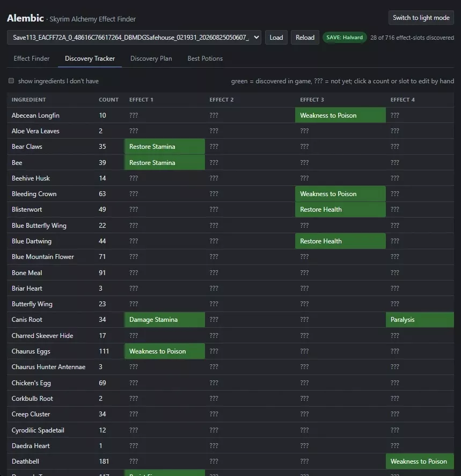
Task: Click Daedra Heart effect 3 slot
Action: tap(304, 445)
